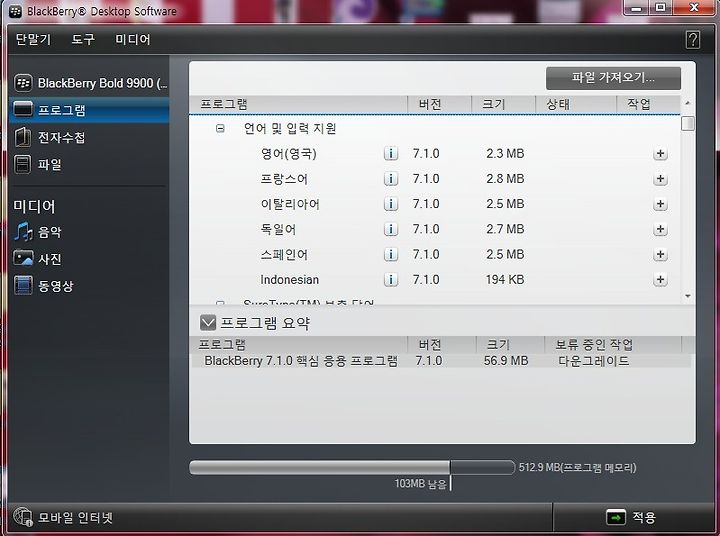Viewport: 720px width, 536px height.
Task: Add Indonesian with plus button
Action: click(x=660, y=280)
